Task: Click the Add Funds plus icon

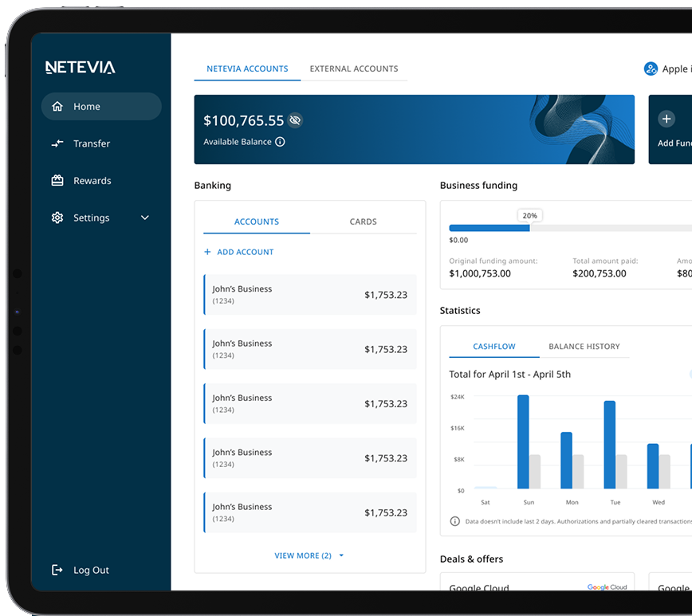Action: coord(666,119)
